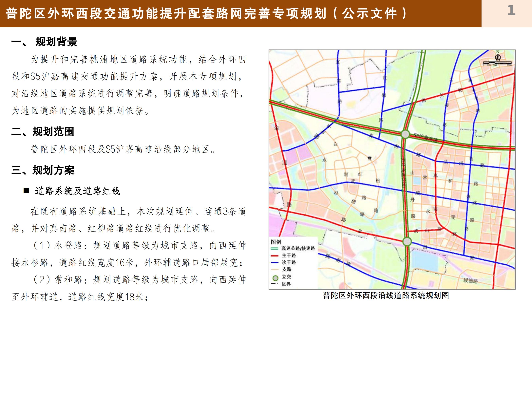The width and height of the screenshot is (532, 399).
Task: Click the 支路 orange line legend symbol
Action: tap(275, 269)
